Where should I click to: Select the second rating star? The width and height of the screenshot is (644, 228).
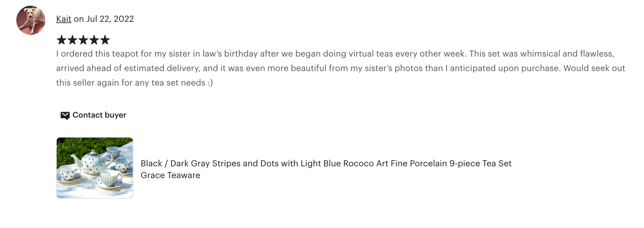72,41
